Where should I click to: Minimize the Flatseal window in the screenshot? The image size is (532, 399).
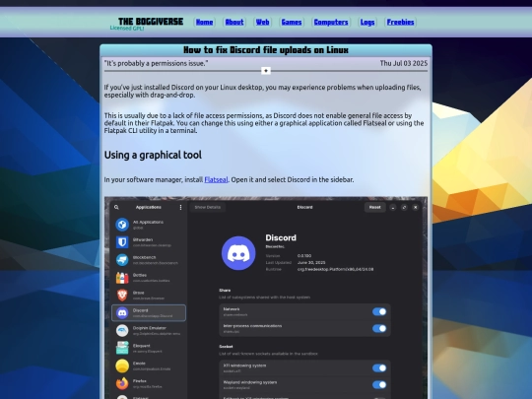point(392,207)
